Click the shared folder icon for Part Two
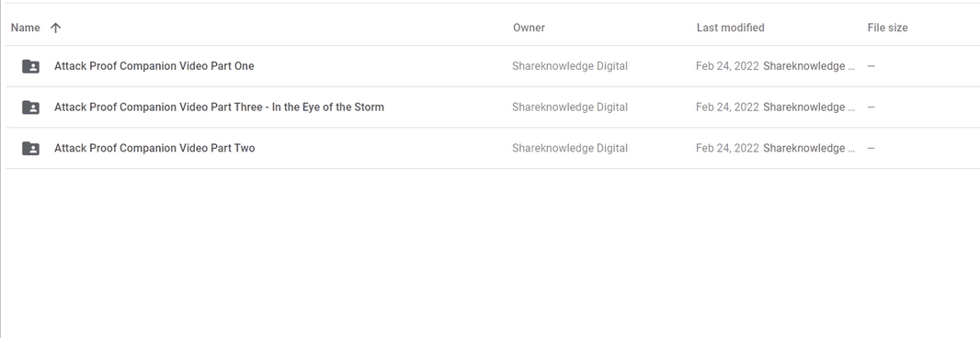This screenshot has height=338, width=980. click(x=30, y=149)
